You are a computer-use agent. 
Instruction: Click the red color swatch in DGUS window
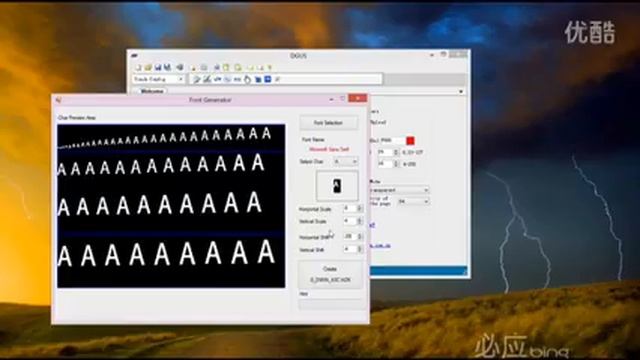410,141
